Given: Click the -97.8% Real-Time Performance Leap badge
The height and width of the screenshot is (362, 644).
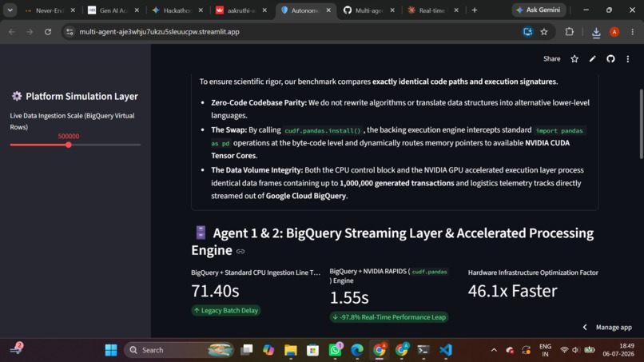Looking at the screenshot, I should click(x=389, y=317).
